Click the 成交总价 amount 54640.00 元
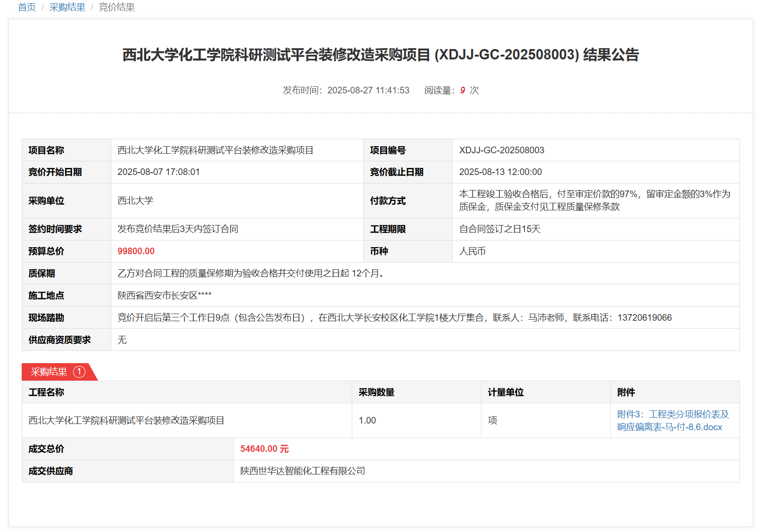This screenshot has height=532, width=764. point(264,449)
